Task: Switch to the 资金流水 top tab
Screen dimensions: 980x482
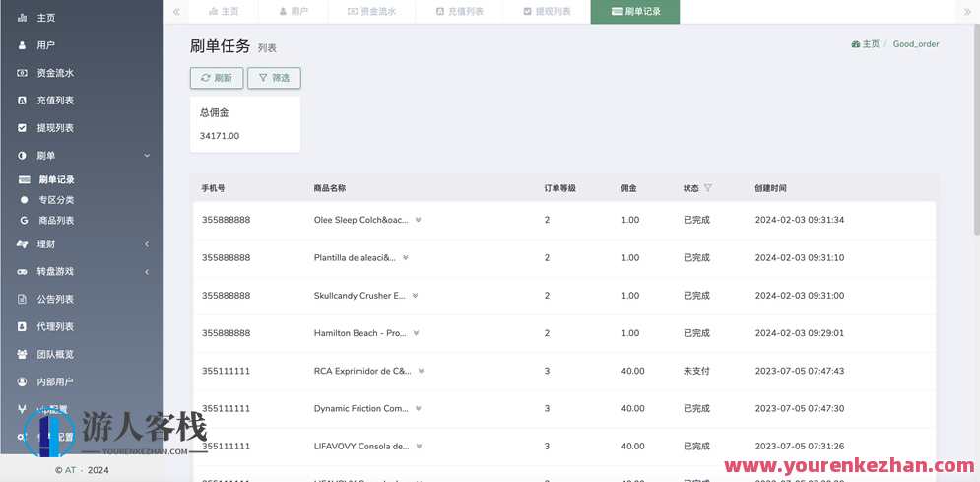Action: click(x=371, y=12)
